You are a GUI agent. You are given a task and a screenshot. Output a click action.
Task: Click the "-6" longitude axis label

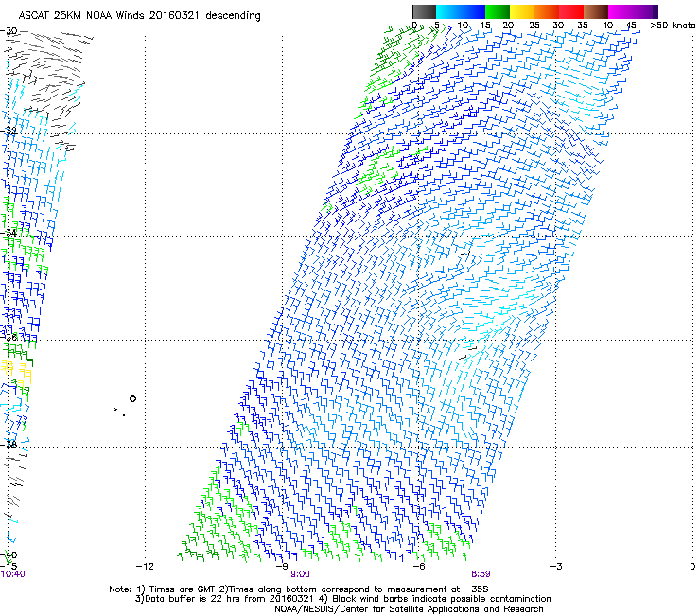click(x=419, y=567)
